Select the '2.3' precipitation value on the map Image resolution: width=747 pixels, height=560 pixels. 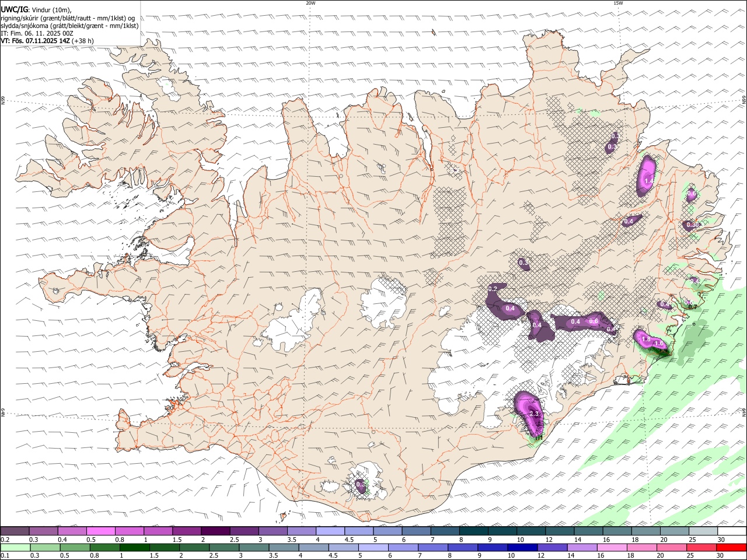pyautogui.click(x=534, y=414)
